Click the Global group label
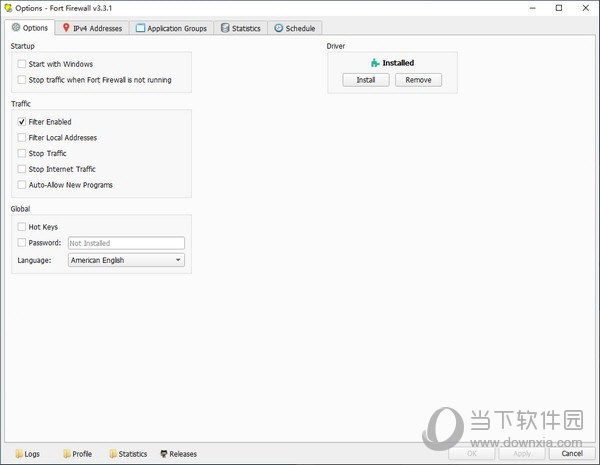This screenshot has width=600, height=465. coord(20,209)
